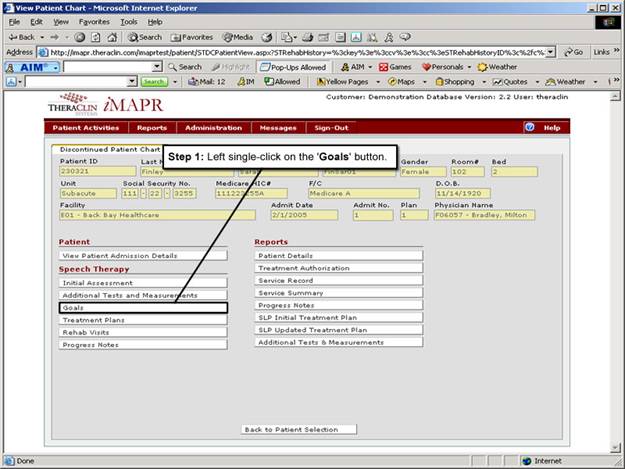Screen dimensions: 625x469
Task: Open the Administration menu tab
Action: pyautogui.click(x=213, y=128)
